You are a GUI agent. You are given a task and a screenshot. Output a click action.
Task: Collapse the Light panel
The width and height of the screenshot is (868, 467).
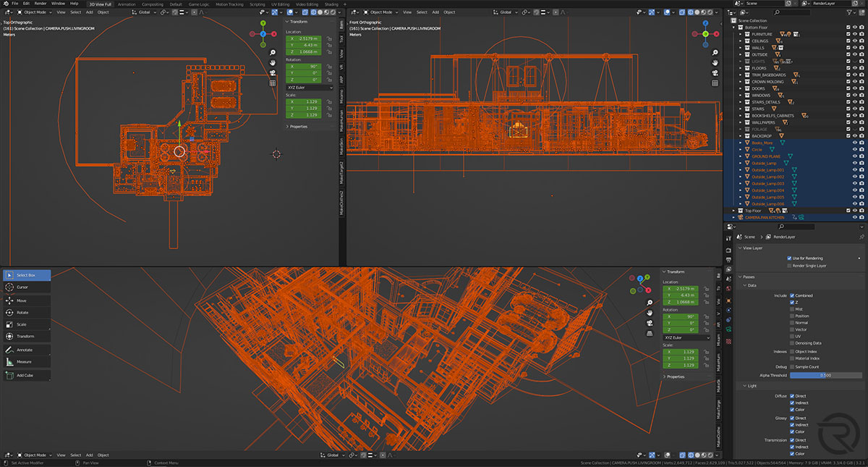coord(745,386)
